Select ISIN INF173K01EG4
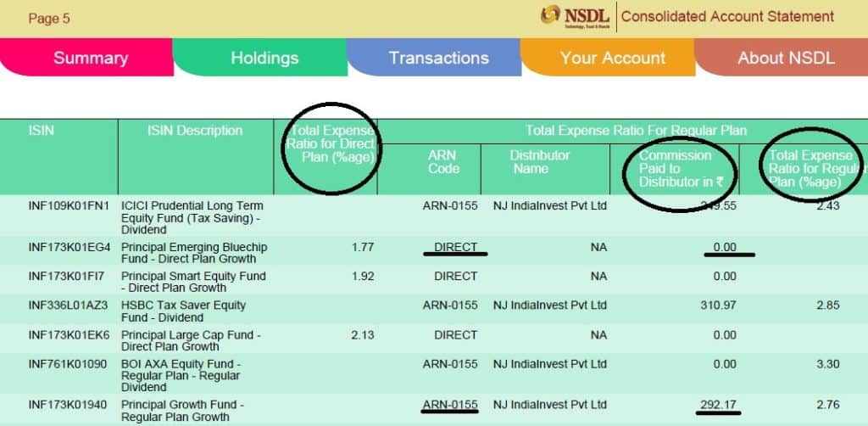Viewport: 868px width, 426px height. (x=70, y=247)
